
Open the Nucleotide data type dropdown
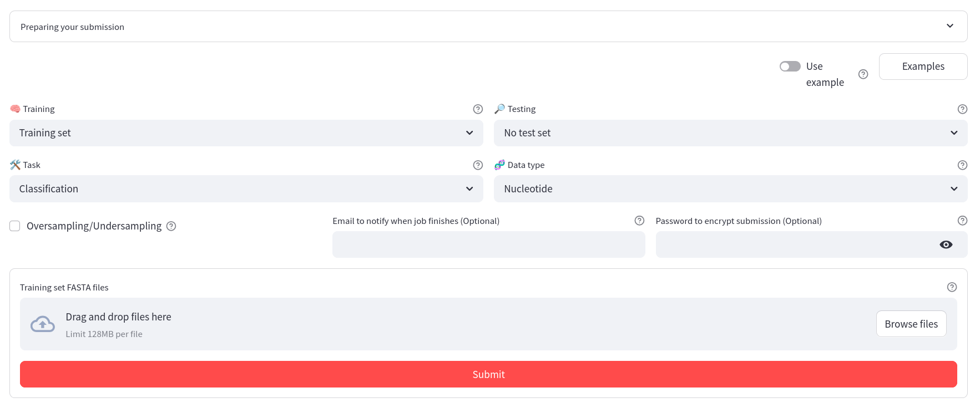[730, 189]
